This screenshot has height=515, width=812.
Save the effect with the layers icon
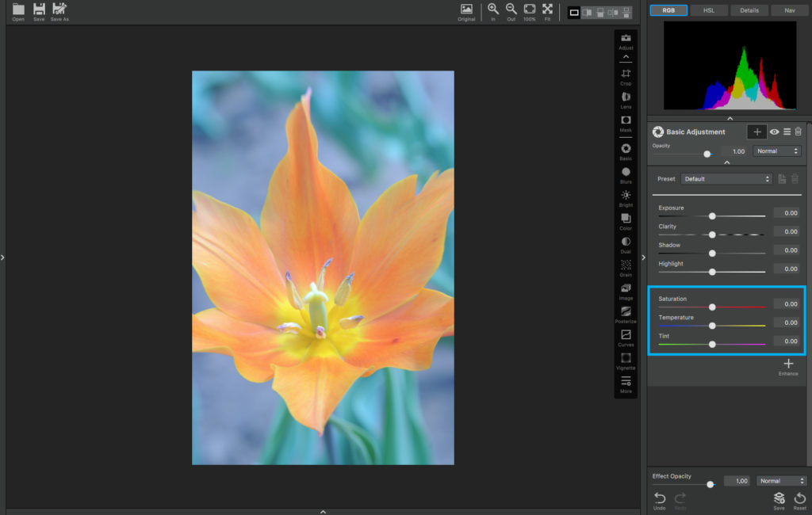pos(779,498)
